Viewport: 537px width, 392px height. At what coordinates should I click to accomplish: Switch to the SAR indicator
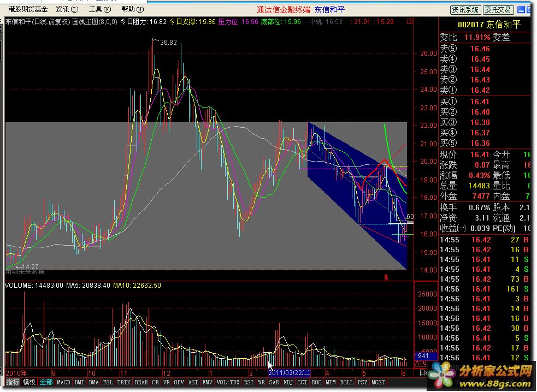tap(274, 382)
